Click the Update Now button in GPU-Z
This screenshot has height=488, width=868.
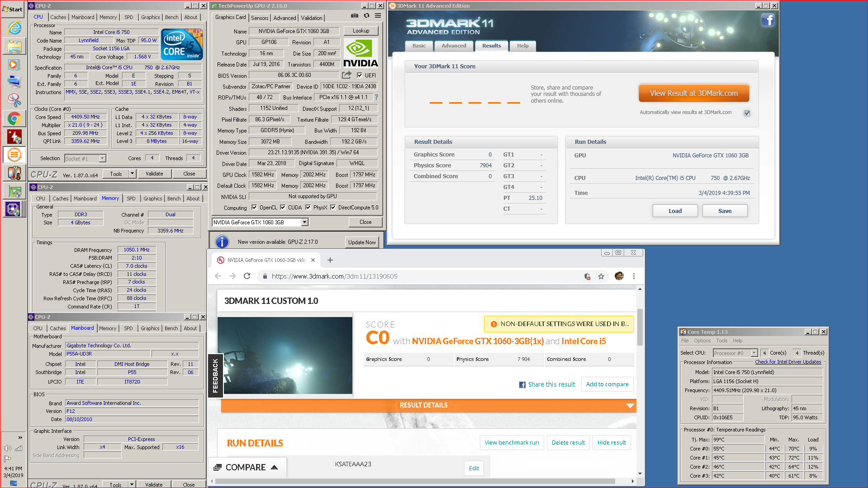click(362, 242)
